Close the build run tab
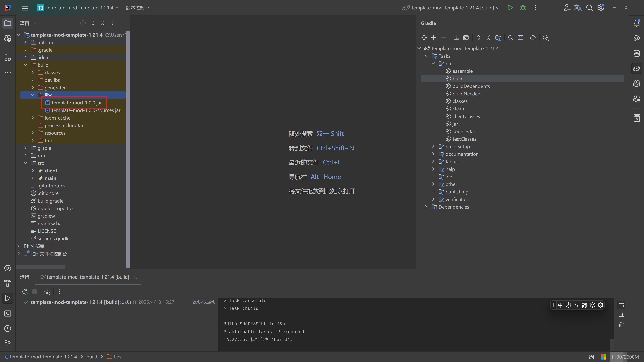 [135, 277]
